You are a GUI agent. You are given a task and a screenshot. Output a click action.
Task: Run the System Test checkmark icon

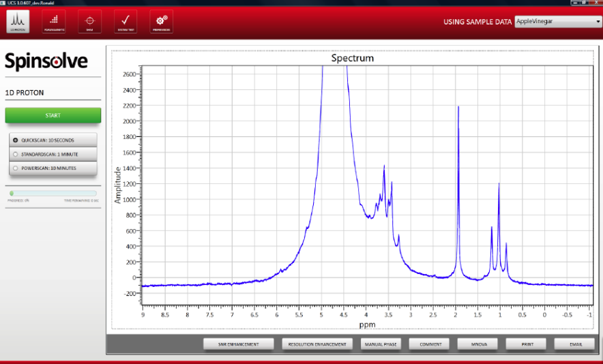pos(124,21)
